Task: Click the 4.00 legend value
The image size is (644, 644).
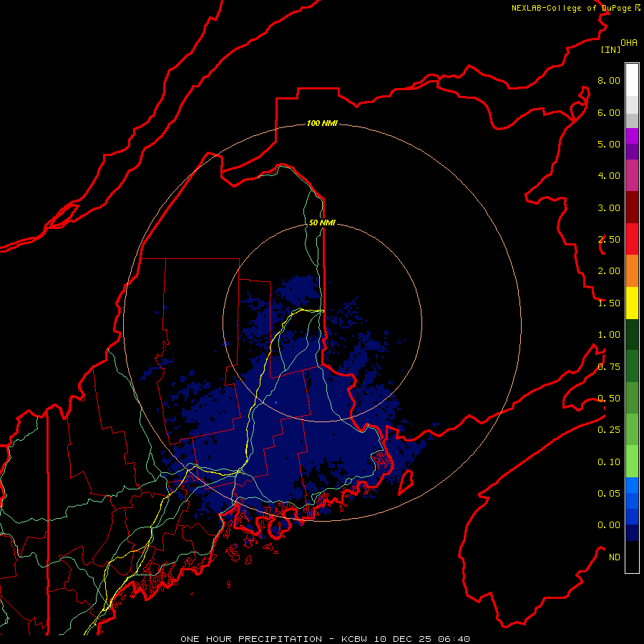Action: click(609, 176)
